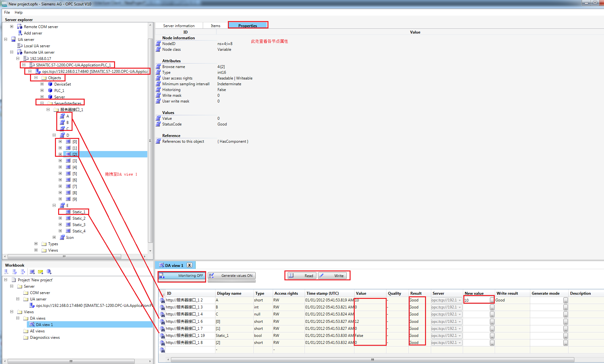
Task: Click the diagnostics view sphere icon in workbook toolbar
Action: (x=49, y=272)
